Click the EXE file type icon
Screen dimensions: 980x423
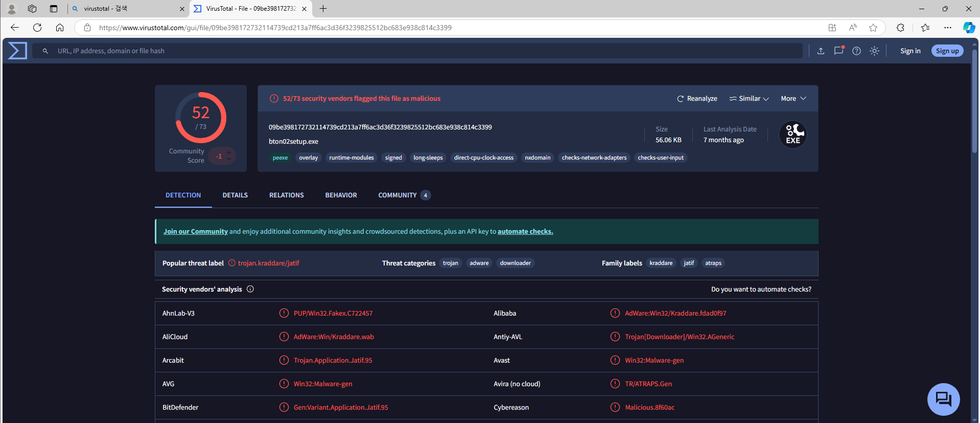[x=793, y=135]
